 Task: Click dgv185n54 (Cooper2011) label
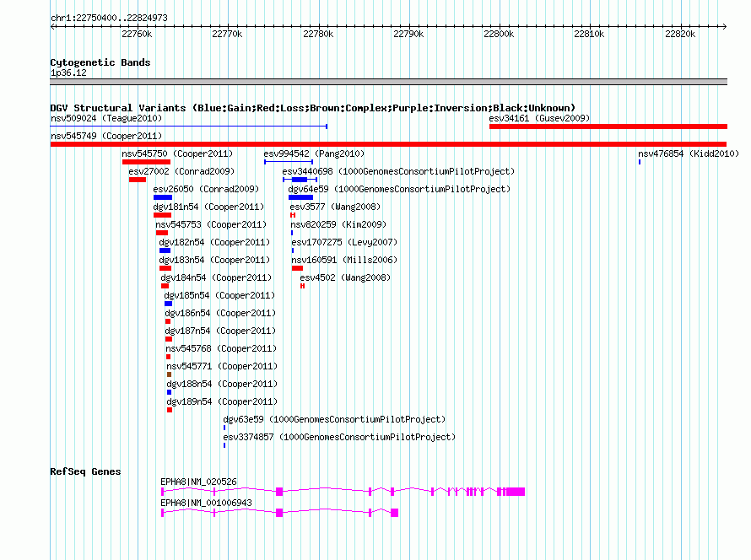pos(220,295)
